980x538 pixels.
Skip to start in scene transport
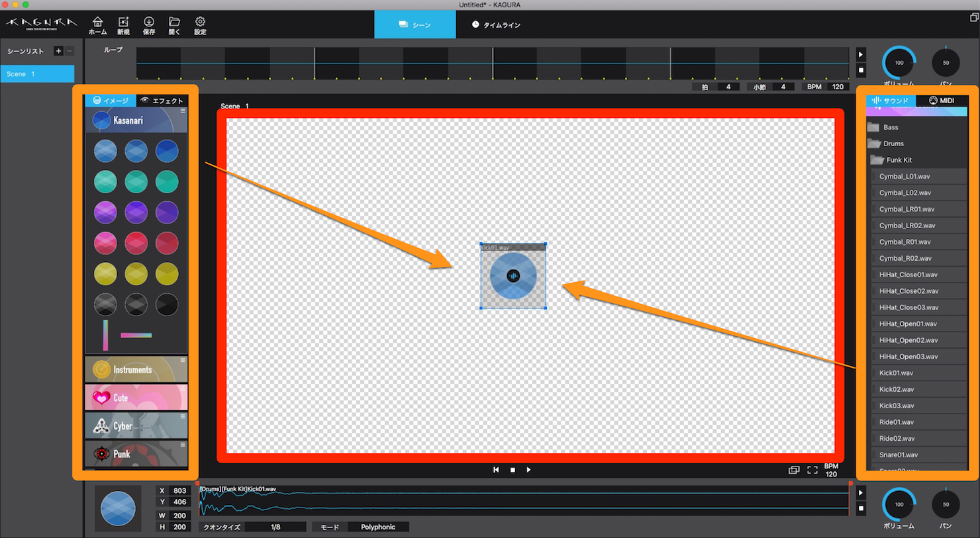point(496,470)
